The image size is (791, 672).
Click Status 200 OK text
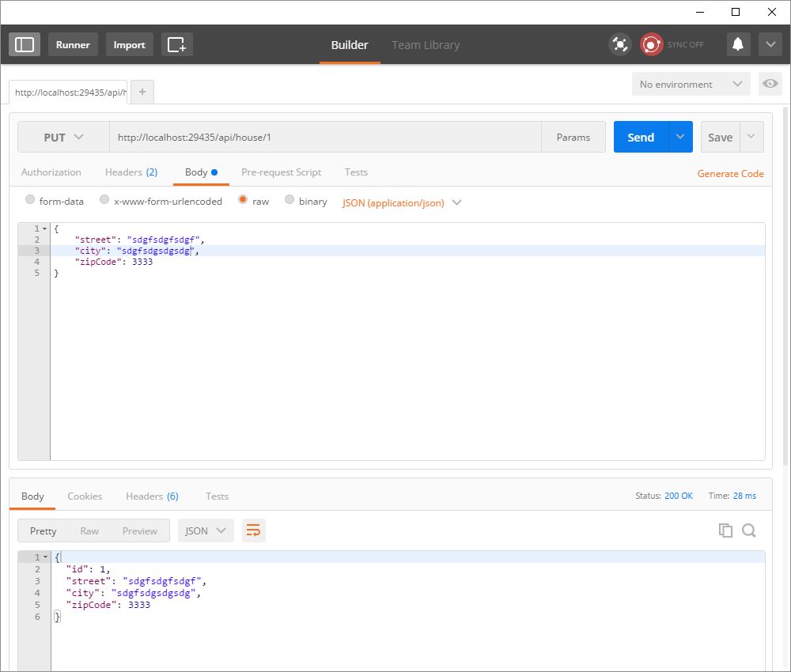[664, 496]
